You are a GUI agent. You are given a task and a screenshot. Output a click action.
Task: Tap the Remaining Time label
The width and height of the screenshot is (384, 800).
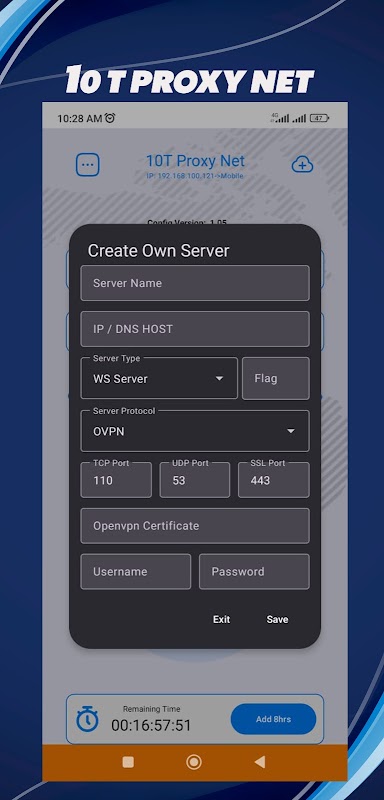pos(151,709)
